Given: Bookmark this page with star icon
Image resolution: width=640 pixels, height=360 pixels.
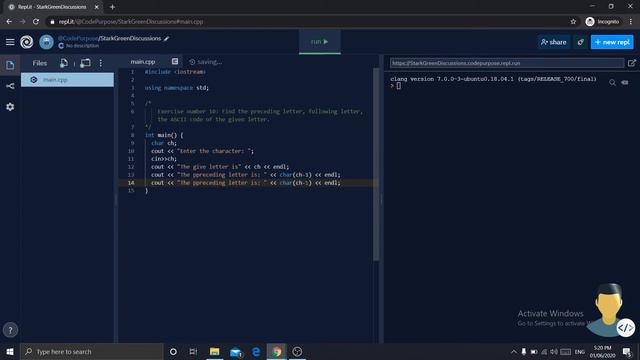Looking at the screenshot, I should pos(573,22).
